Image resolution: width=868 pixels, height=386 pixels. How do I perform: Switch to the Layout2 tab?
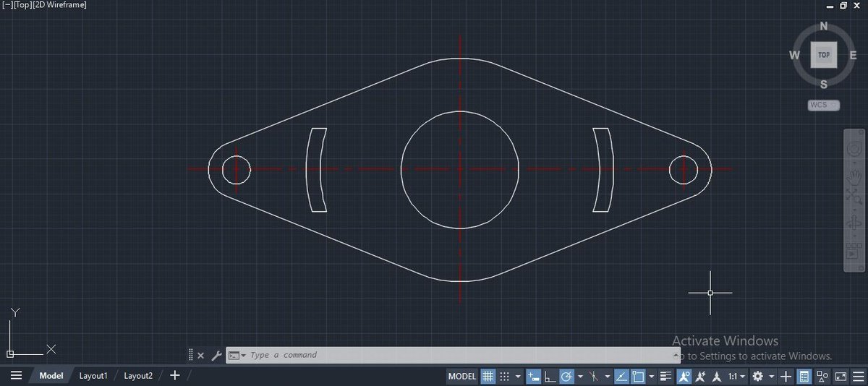pyautogui.click(x=138, y=376)
